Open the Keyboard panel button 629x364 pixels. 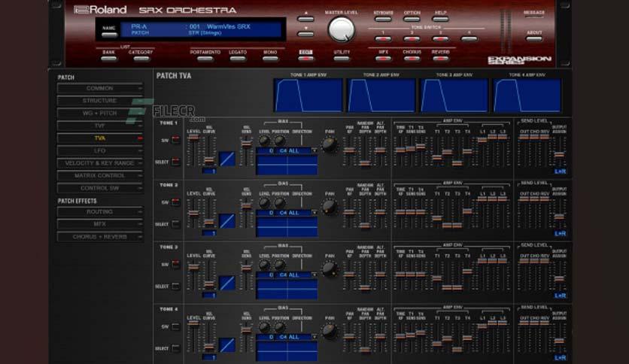(x=383, y=19)
